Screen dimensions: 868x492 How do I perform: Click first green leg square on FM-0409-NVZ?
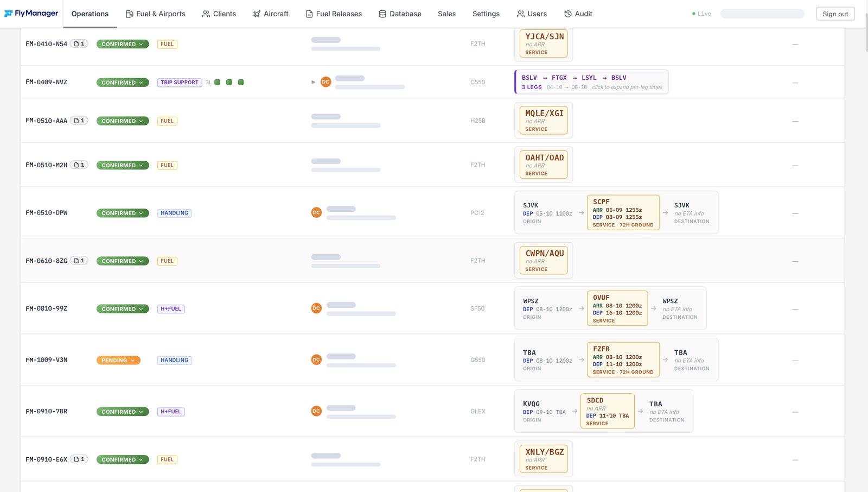pos(217,82)
